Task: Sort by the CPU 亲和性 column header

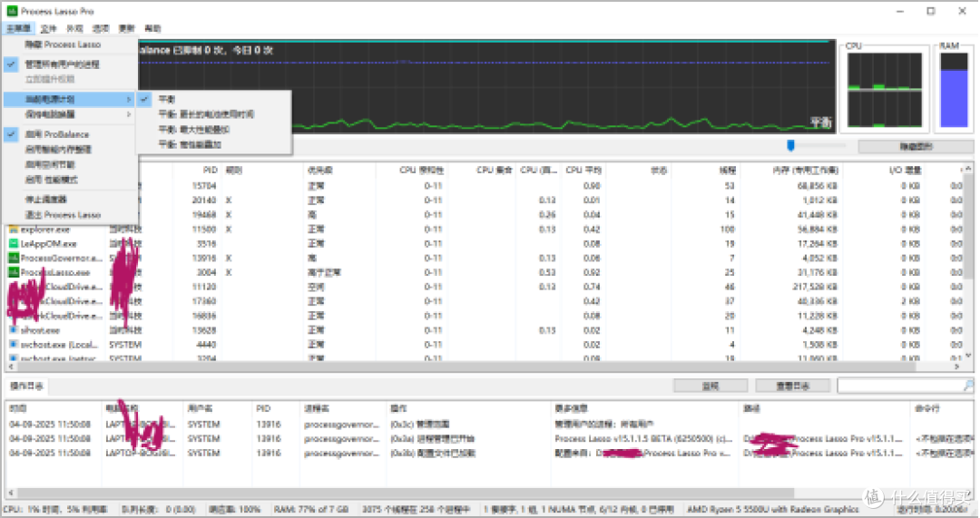Action: click(x=422, y=170)
